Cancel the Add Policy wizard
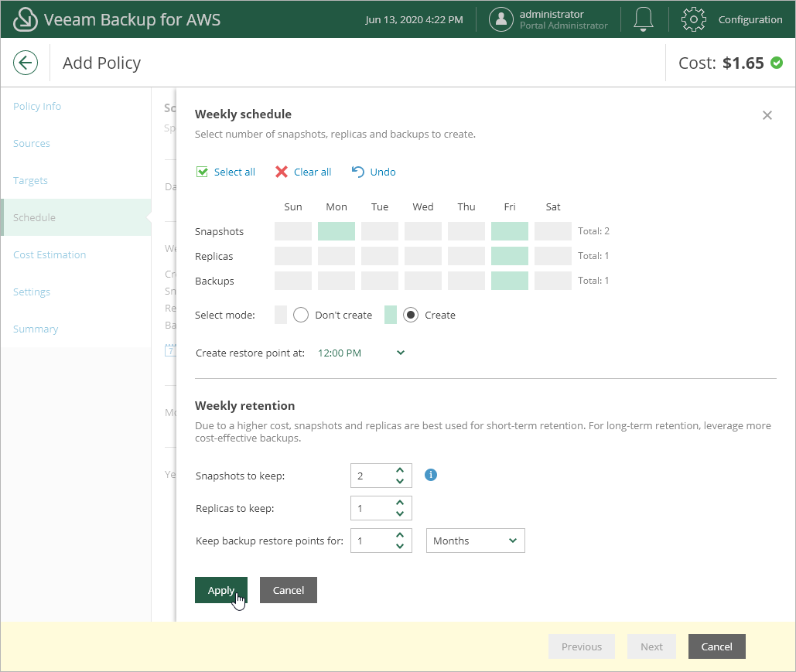 717,646
